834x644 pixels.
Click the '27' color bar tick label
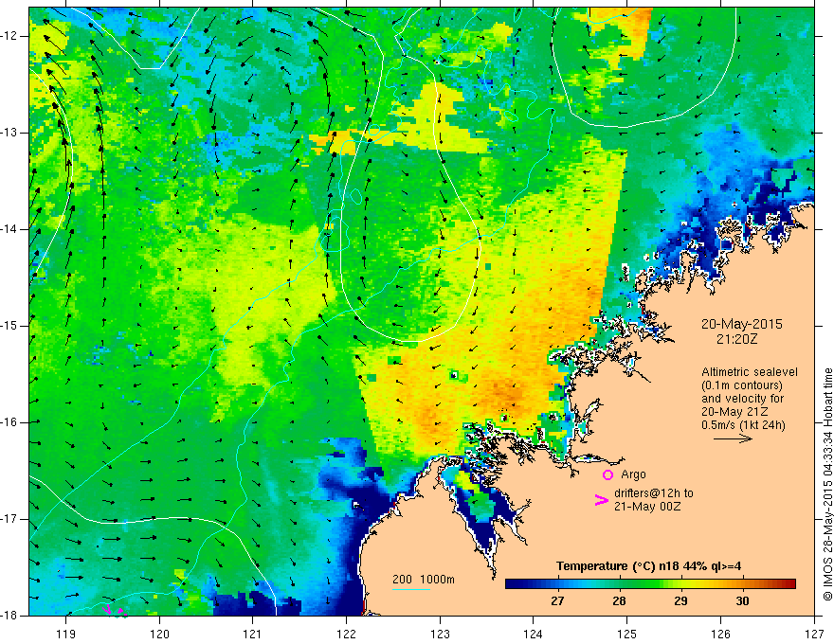pos(557,601)
